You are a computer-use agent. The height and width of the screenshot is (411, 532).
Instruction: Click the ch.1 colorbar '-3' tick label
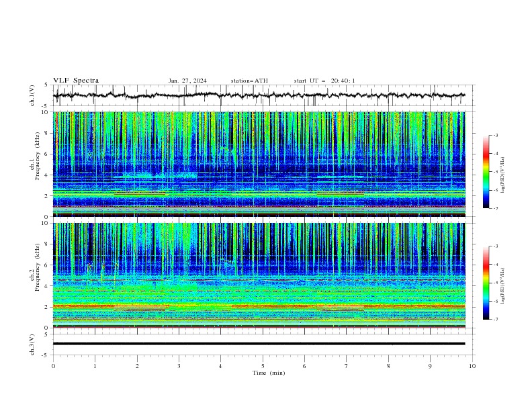[x=496, y=135]
